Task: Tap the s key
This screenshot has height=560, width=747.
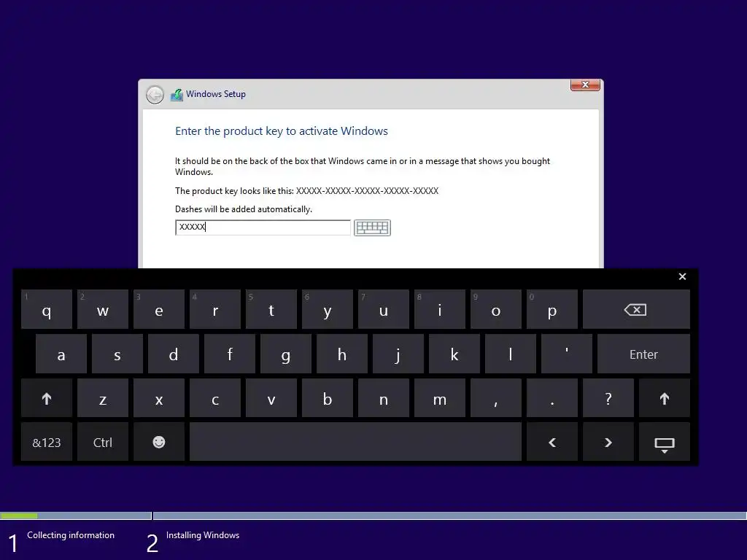Action: (x=117, y=354)
